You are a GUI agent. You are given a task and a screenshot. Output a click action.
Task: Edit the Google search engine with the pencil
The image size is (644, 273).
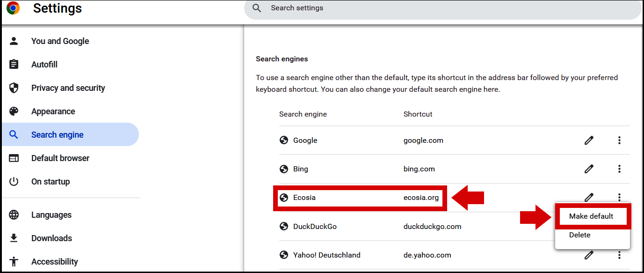[589, 140]
